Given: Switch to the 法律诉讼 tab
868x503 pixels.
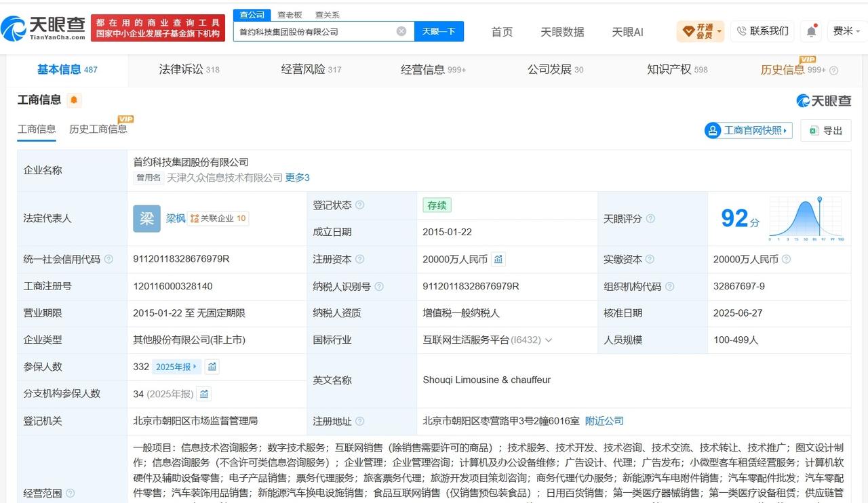Looking at the screenshot, I should pos(189,69).
